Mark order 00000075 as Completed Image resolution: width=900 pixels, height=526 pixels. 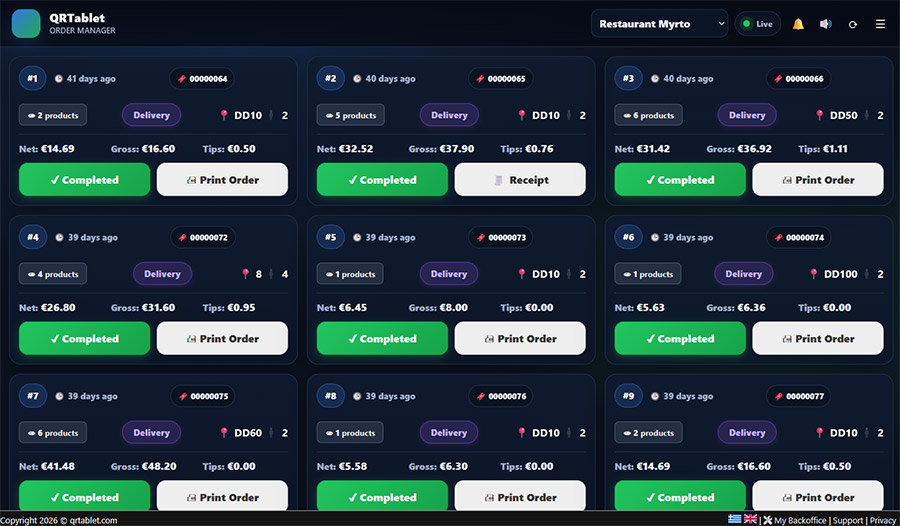click(84, 496)
